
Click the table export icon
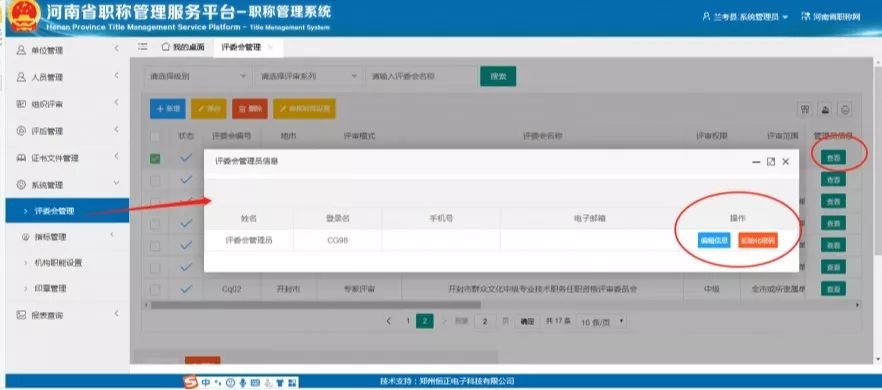825,109
